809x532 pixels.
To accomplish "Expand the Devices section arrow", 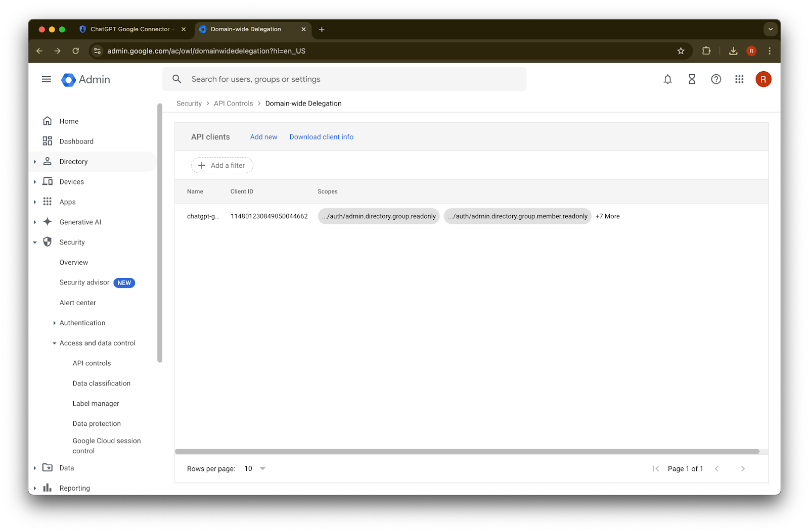I will coord(35,182).
